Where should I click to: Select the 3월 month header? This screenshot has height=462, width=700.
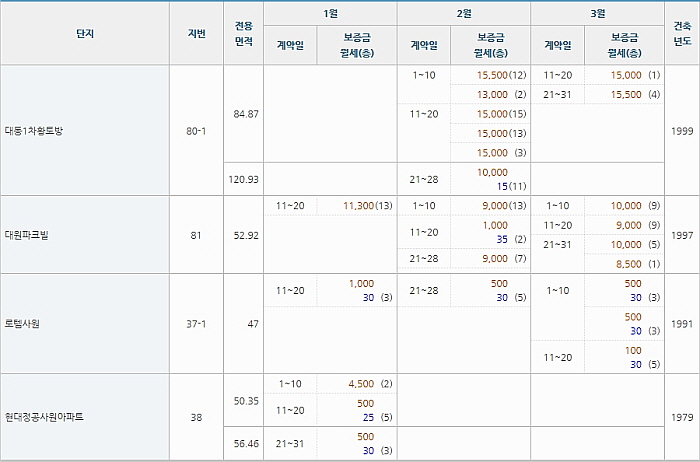coord(597,13)
